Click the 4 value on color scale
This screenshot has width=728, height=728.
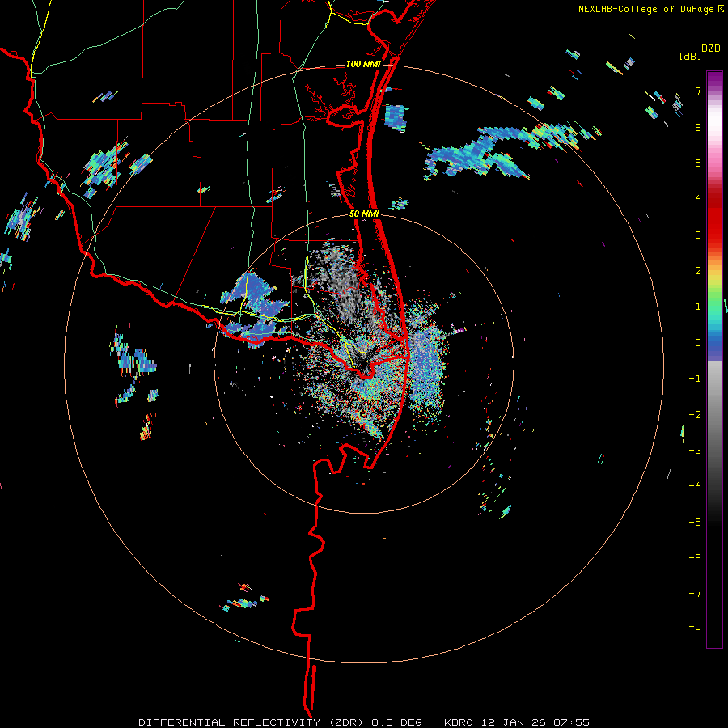[x=698, y=199]
